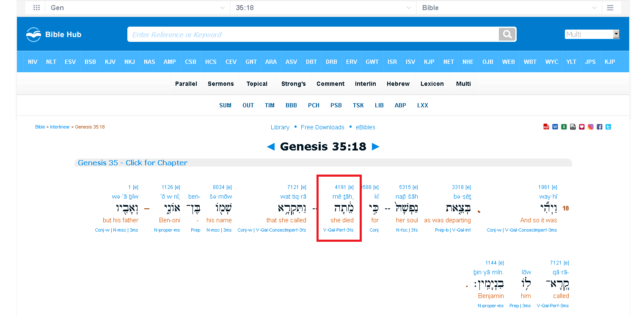The image size is (644, 317).
Task: Click the TXT file icon
Action: point(573,127)
